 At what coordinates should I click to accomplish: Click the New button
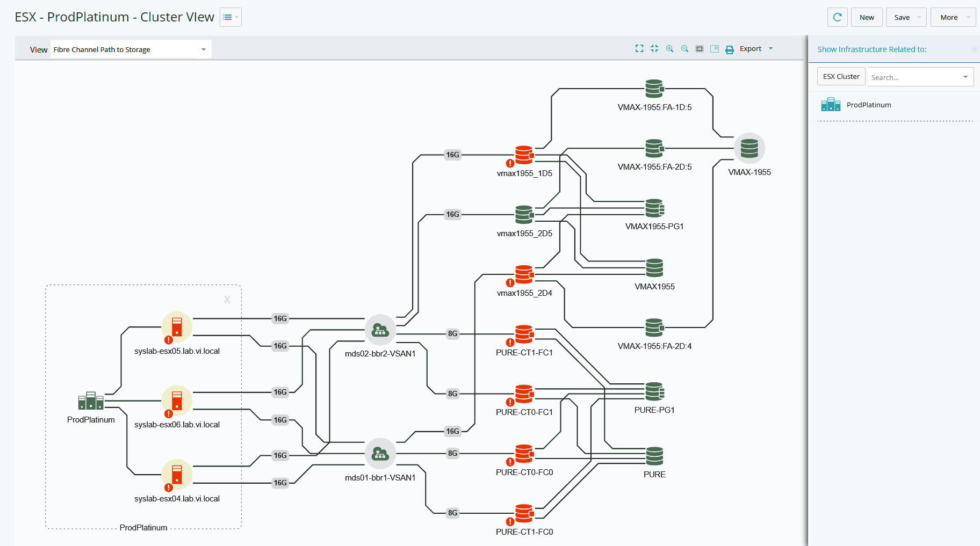click(x=867, y=17)
